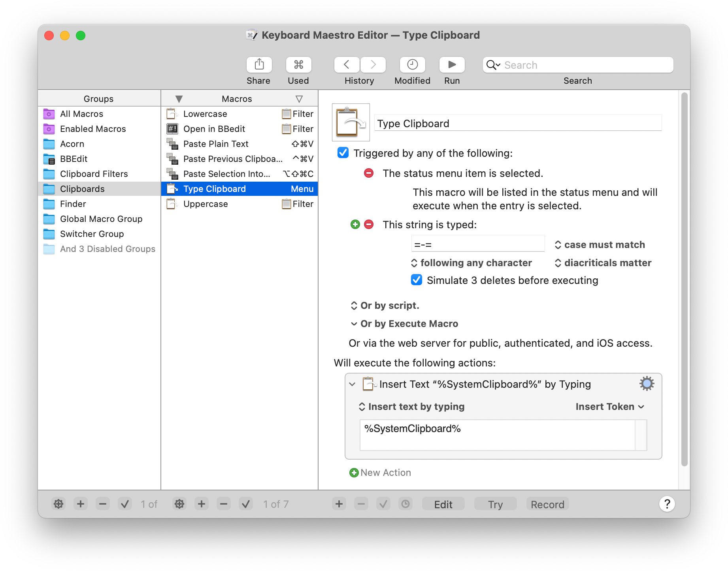
Task: Remove selected action with minus button
Action: click(361, 504)
